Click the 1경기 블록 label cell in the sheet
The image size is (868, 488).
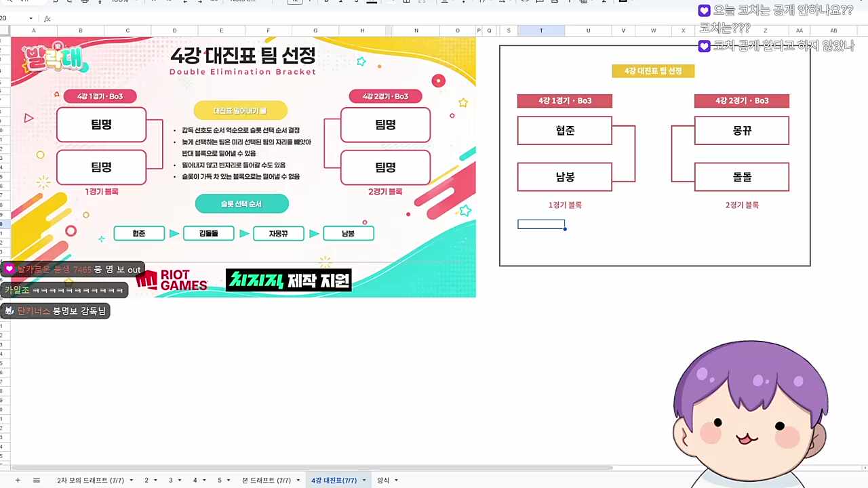point(565,205)
